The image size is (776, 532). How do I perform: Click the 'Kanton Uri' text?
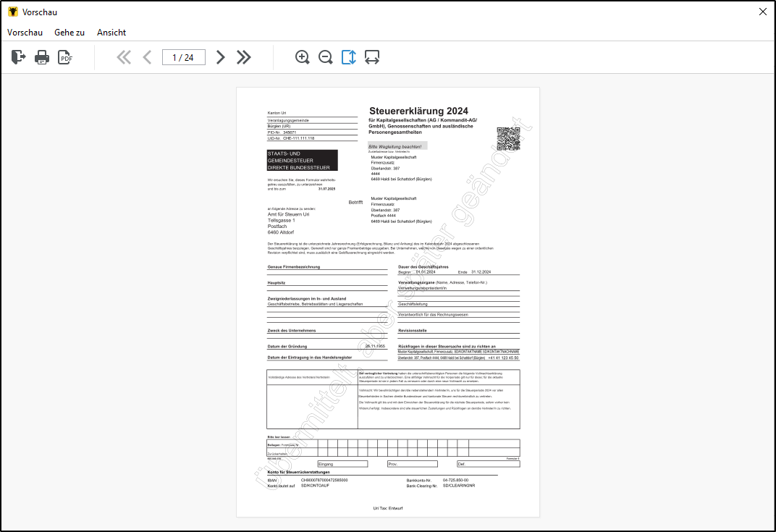[277, 113]
